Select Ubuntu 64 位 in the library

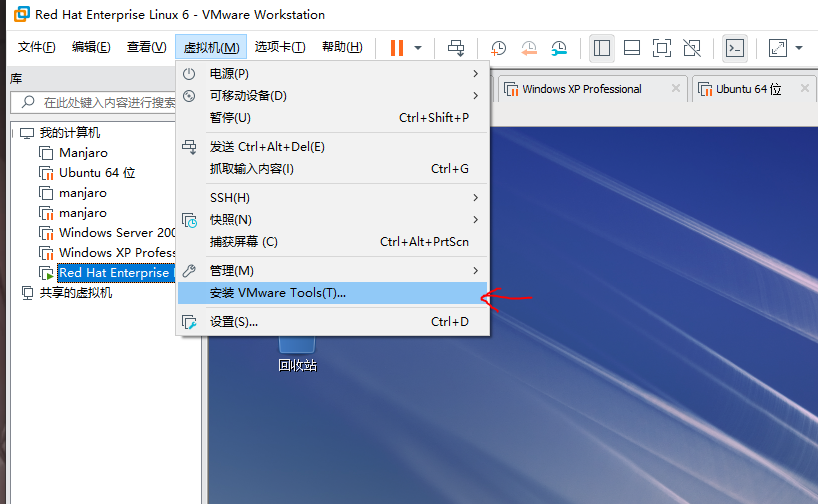click(97, 173)
